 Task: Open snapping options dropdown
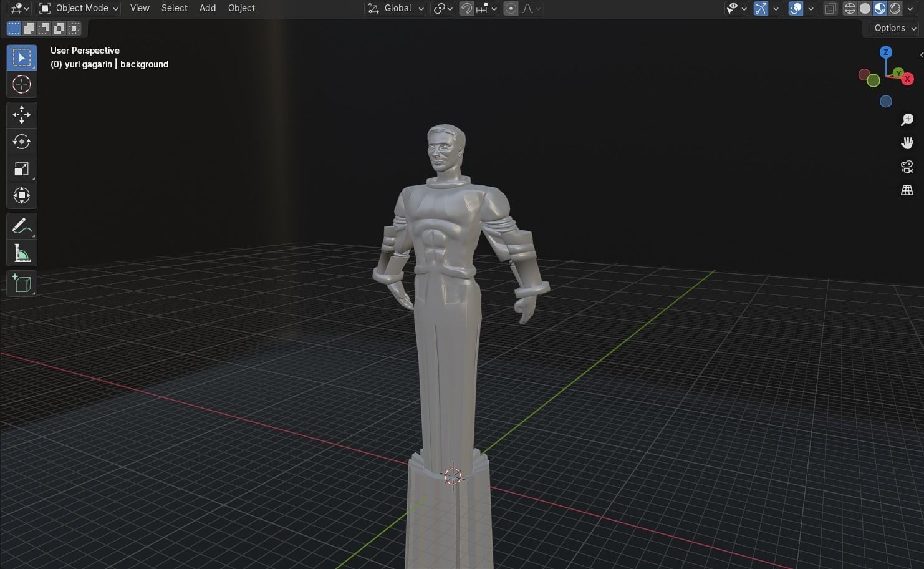click(x=486, y=8)
